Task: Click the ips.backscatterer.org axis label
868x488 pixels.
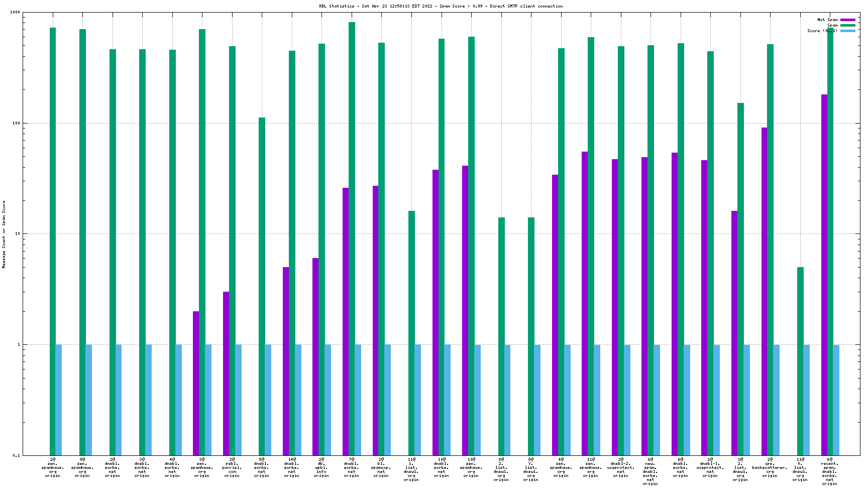Action: coord(770,467)
